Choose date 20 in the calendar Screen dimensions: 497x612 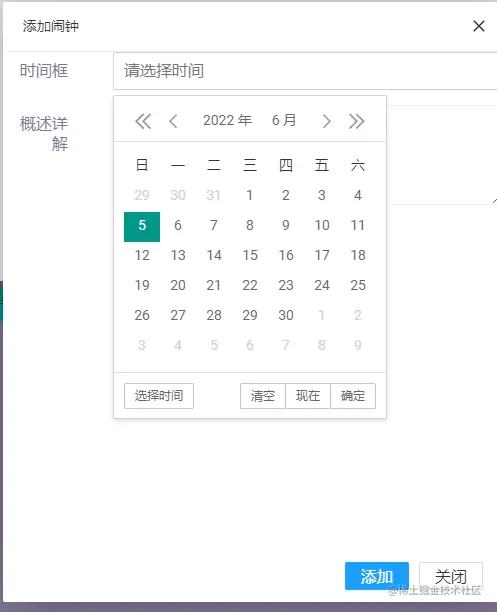click(178, 285)
